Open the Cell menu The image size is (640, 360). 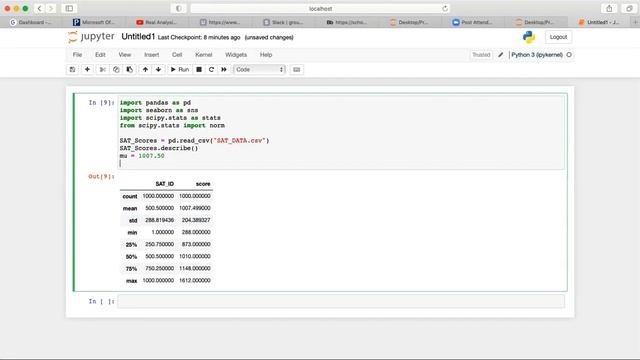(x=177, y=55)
